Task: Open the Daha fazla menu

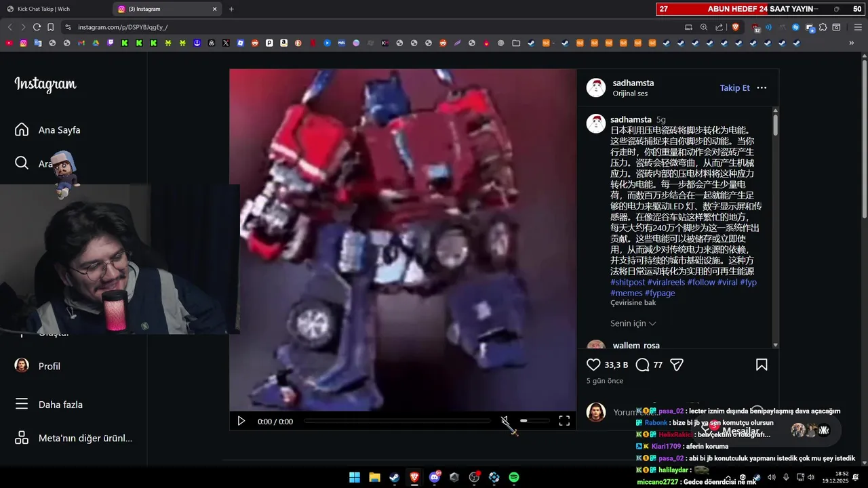Action: coord(49,405)
